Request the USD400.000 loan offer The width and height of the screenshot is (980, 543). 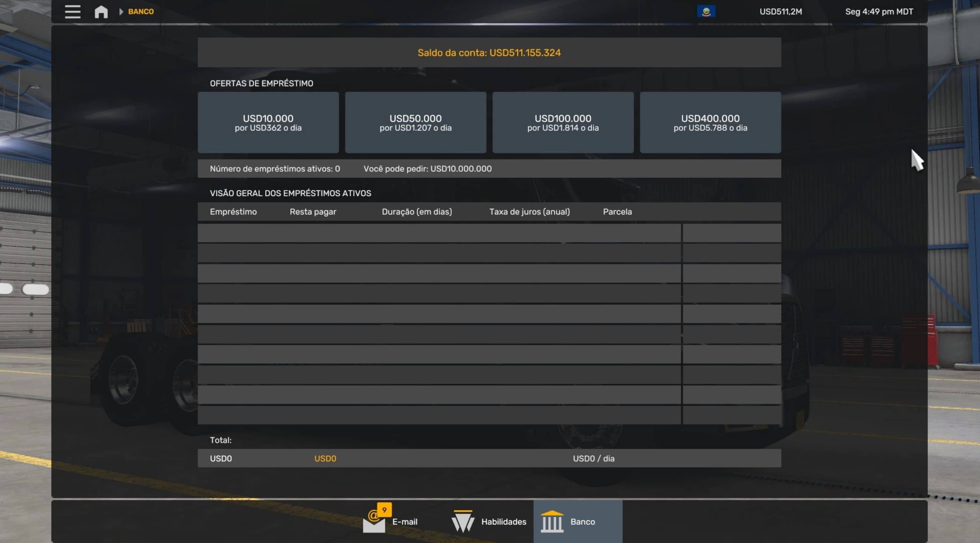click(x=710, y=123)
